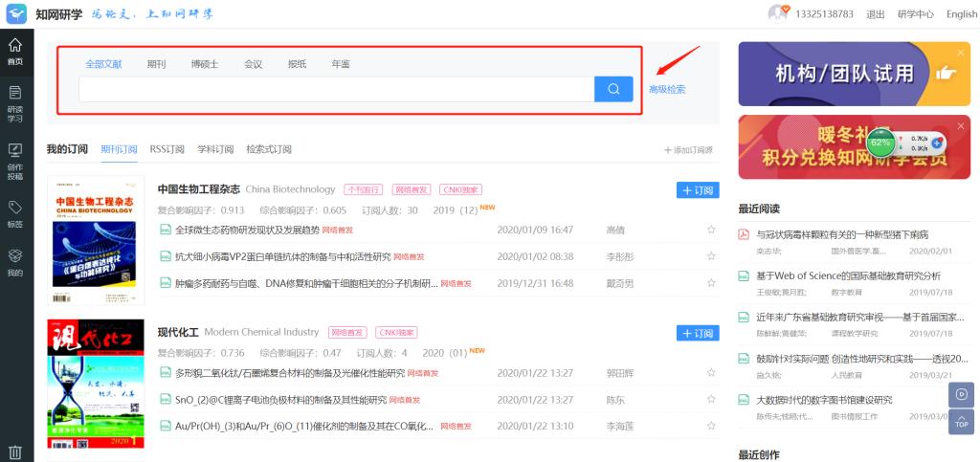Click the blue search magnifier button
The width and height of the screenshot is (980, 462).
[613, 89]
